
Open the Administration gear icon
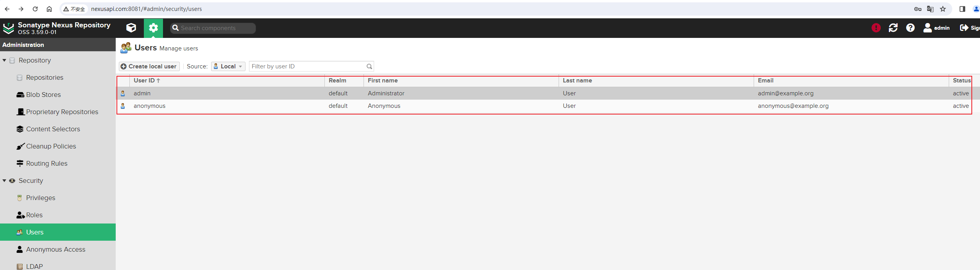pyautogui.click(x=153, y=28)
